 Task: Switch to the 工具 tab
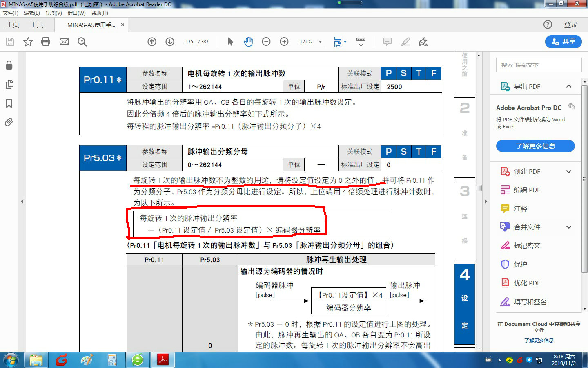37,25
